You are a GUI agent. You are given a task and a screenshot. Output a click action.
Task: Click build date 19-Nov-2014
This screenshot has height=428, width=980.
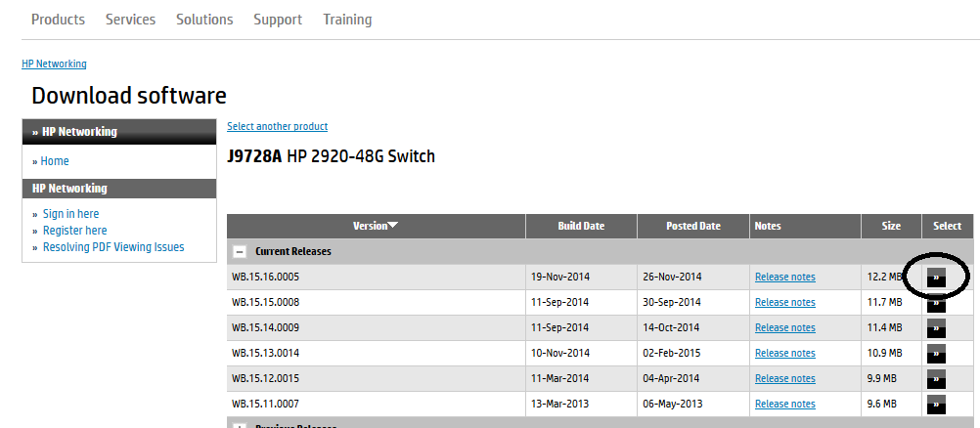[x=560, y=277]
